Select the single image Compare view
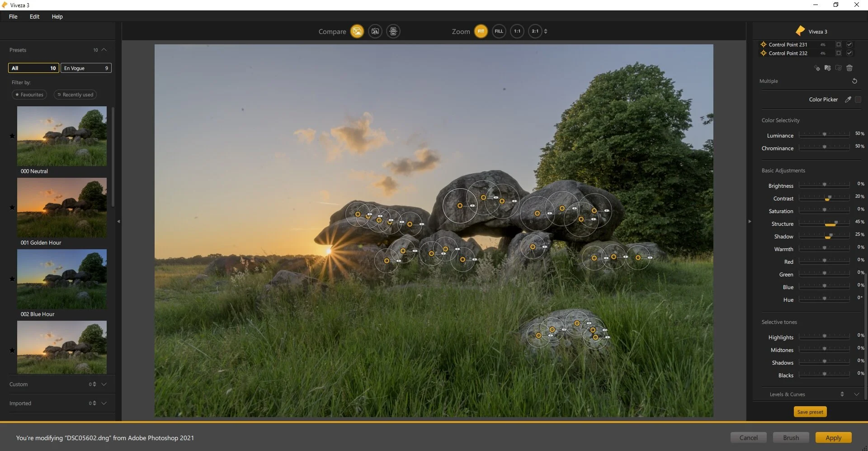 point(357,31)
